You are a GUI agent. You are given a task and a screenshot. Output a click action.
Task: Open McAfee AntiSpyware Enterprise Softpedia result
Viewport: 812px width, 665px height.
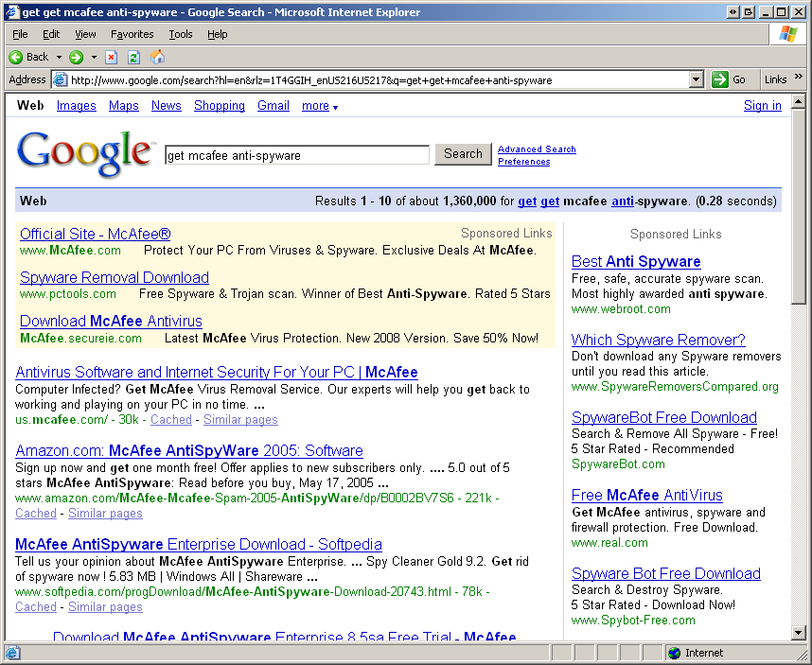click(x=199, y=545)
